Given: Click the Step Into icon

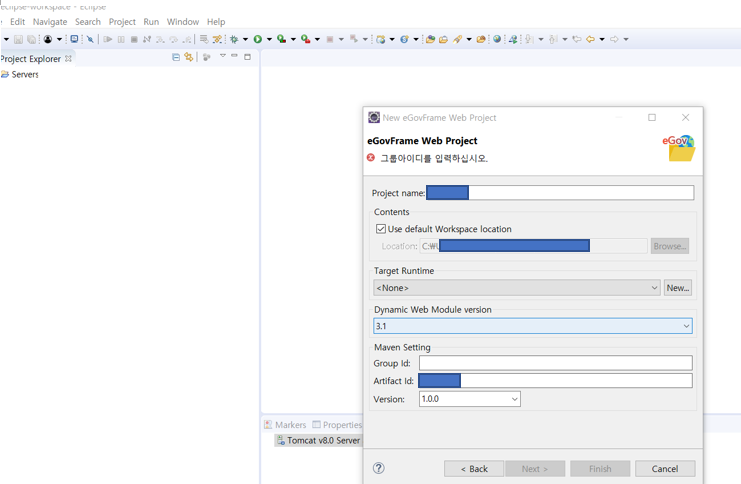Looking at the screenshot, I should click(x=160, y=39).
